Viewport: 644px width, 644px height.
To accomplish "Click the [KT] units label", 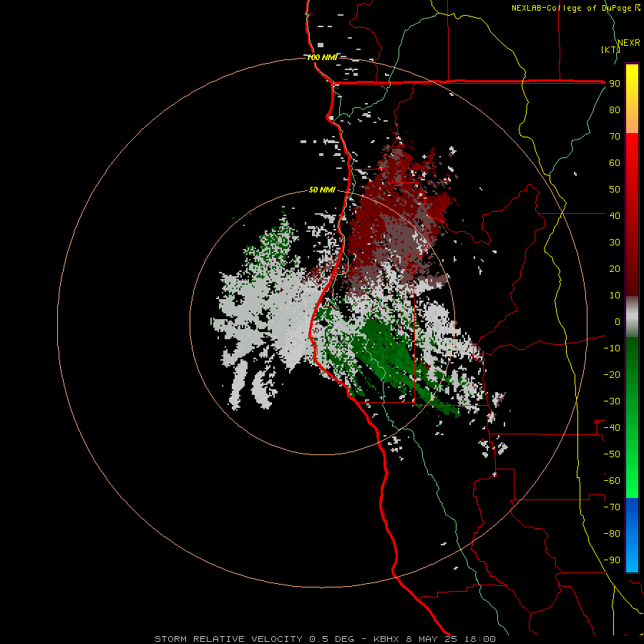I will [x=610, y=49].
